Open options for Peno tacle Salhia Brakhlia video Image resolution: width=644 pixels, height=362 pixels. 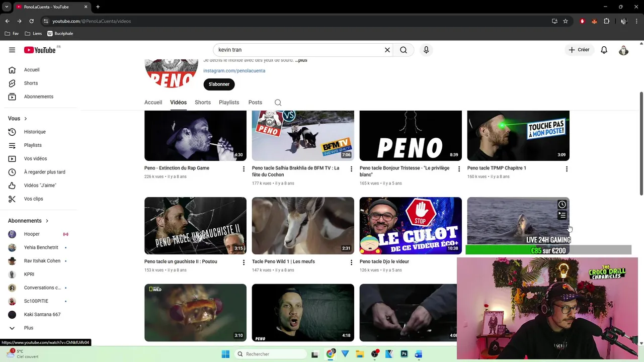click(351, 169)
